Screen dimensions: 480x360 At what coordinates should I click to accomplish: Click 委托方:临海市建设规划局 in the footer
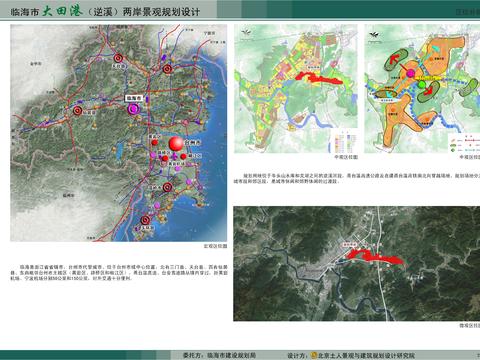[219, 355]
